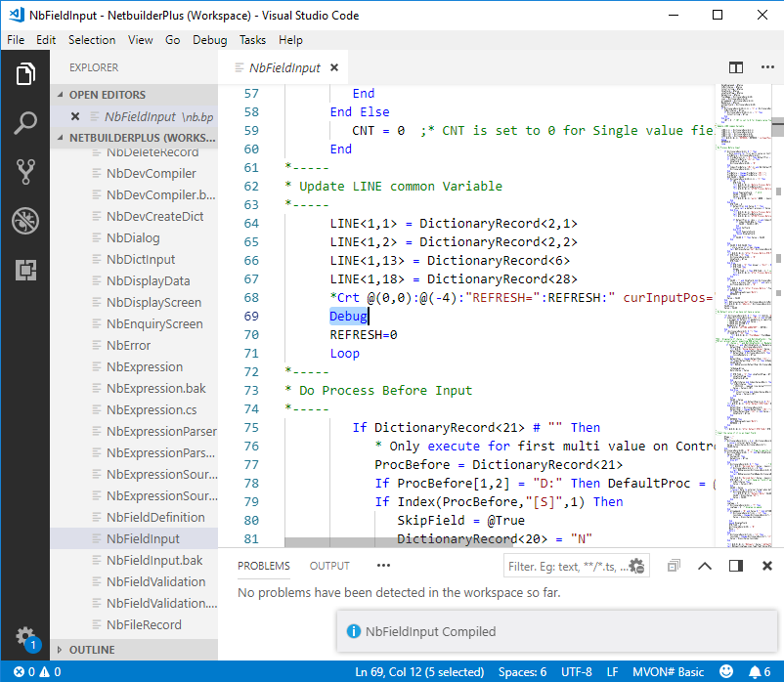Switch to the Output panel tab
The width and height of the screenshot is (784, 682).
point(329,566)
